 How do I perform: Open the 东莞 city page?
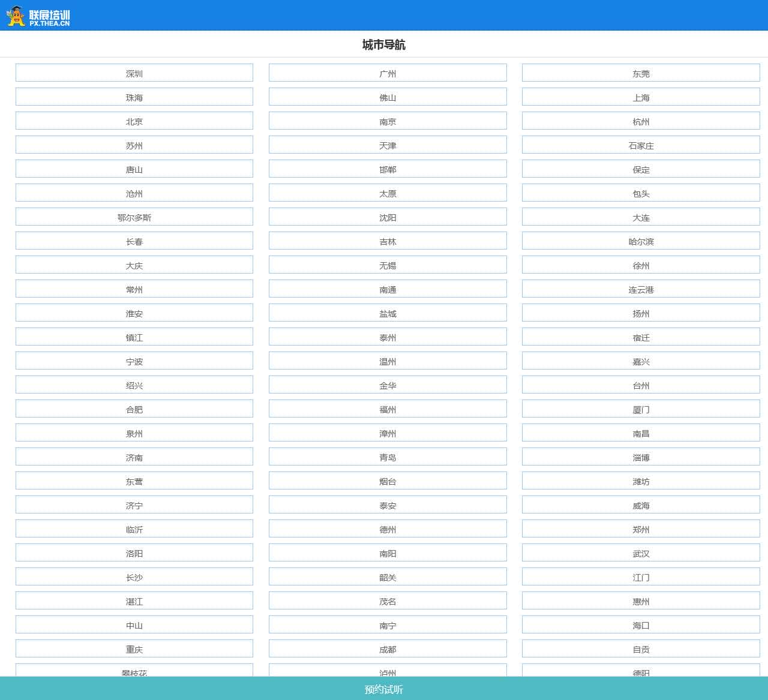641,73
